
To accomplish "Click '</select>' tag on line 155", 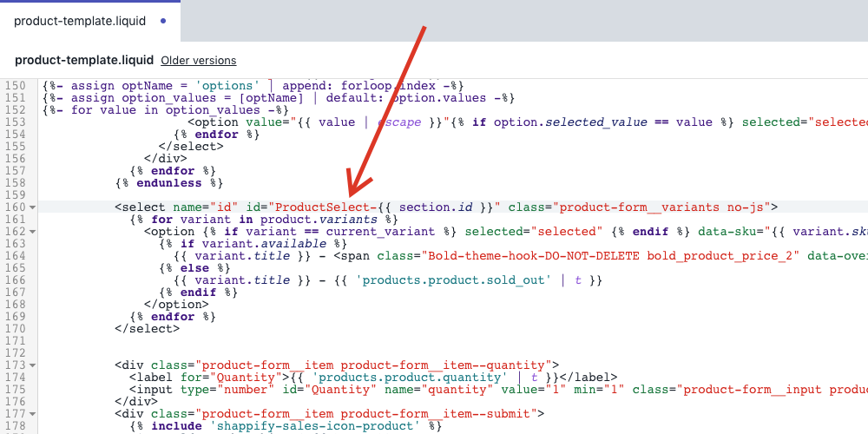I will pos(191,146).
